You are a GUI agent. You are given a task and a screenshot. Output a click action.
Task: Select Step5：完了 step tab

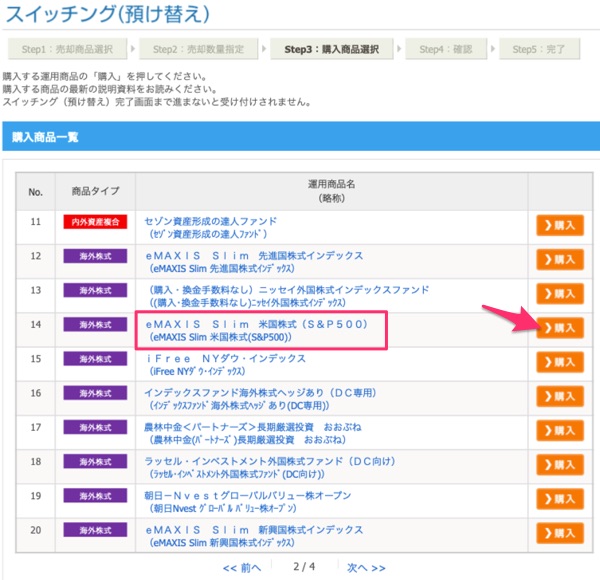point(539,49)
